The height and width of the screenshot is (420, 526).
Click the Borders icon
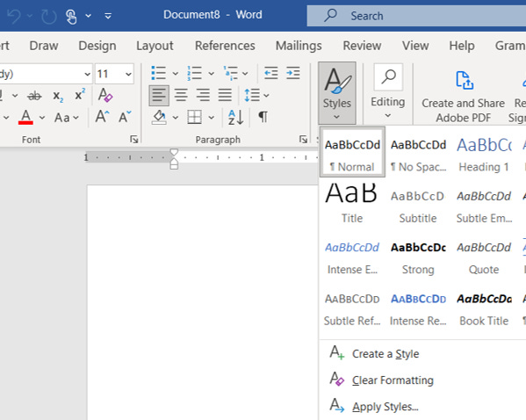point(195,118)
